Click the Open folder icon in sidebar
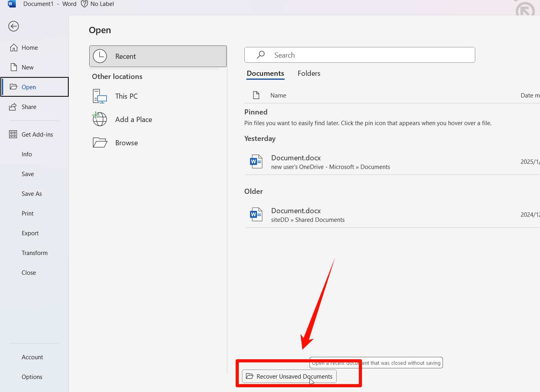Screen dimensions: 540x392 tap(14, 87)
